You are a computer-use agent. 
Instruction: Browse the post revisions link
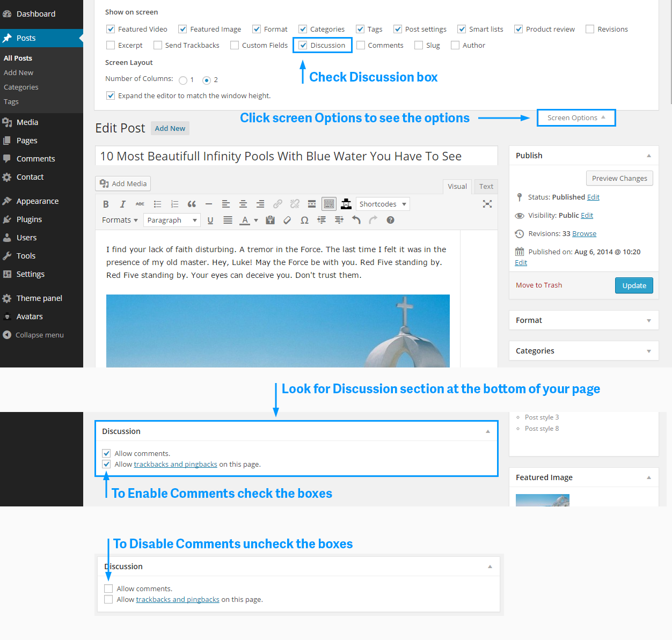coord(584,233)
